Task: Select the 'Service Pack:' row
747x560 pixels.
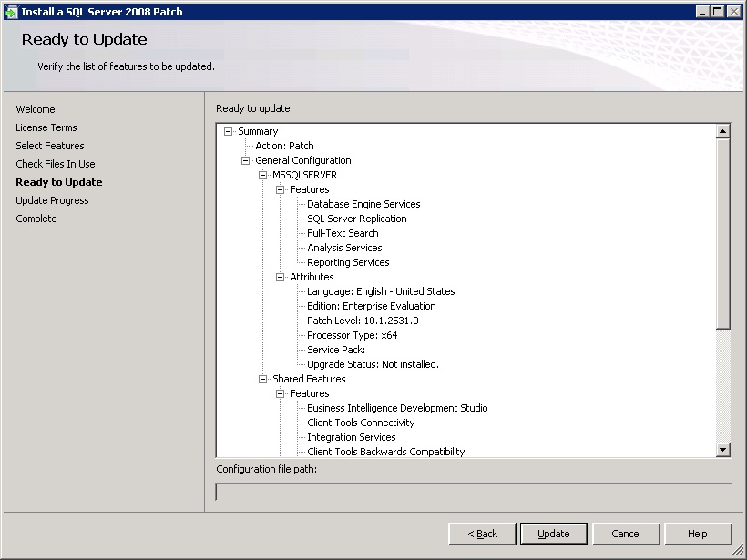Action: 336,350
